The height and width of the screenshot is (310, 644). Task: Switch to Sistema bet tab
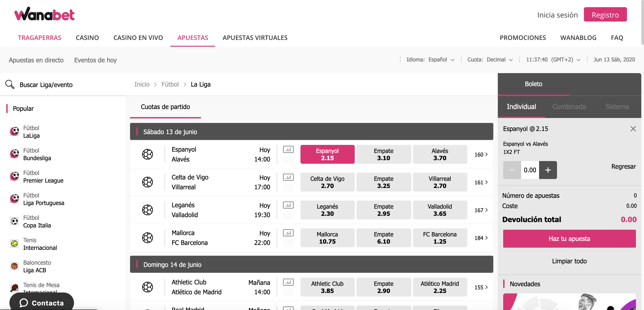[x=617, y=107]
